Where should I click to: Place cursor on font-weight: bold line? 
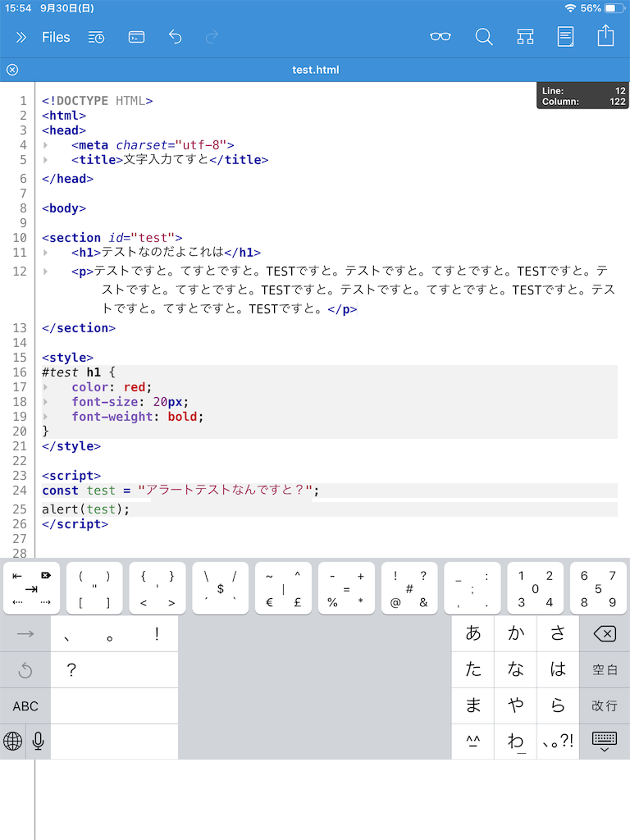(138, 417)
